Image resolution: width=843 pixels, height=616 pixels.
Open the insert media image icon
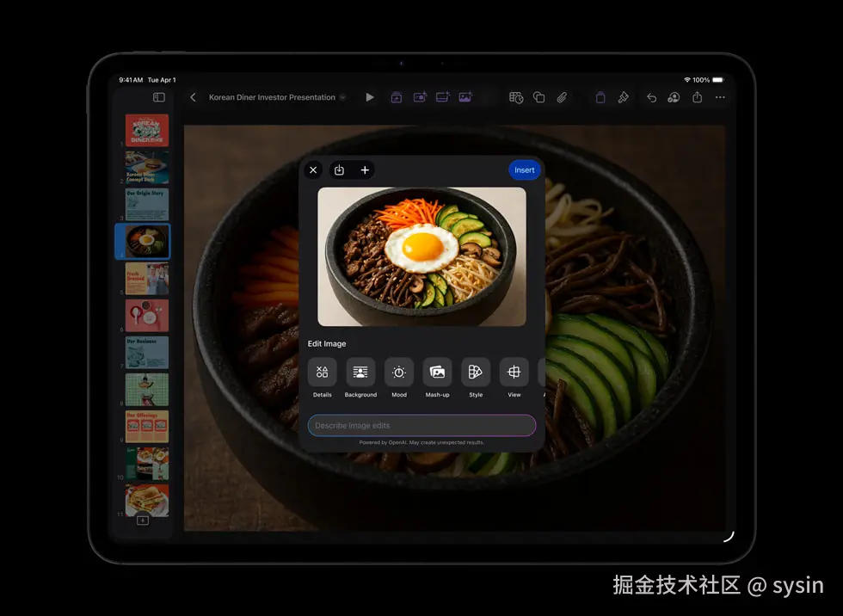pos(465,97)
